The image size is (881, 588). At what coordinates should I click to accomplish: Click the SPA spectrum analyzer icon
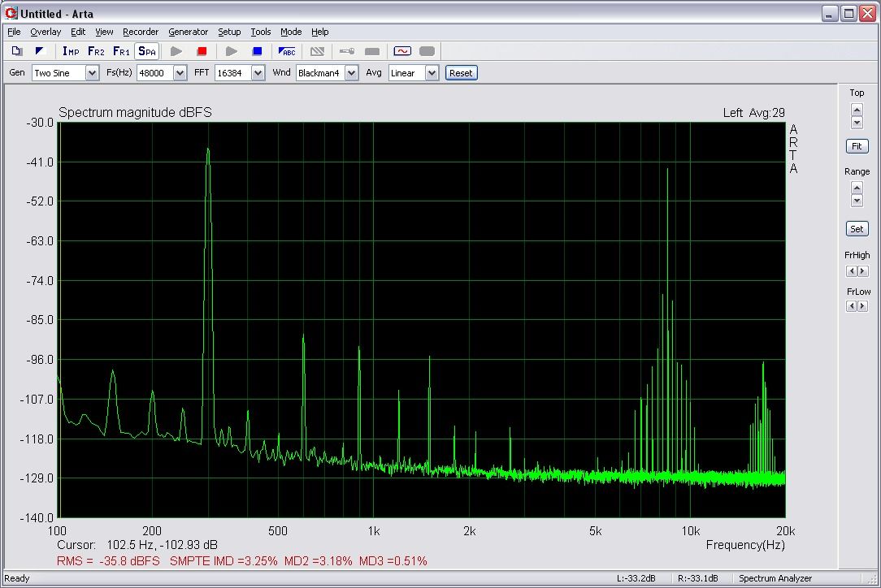click(x=146, y=51)
